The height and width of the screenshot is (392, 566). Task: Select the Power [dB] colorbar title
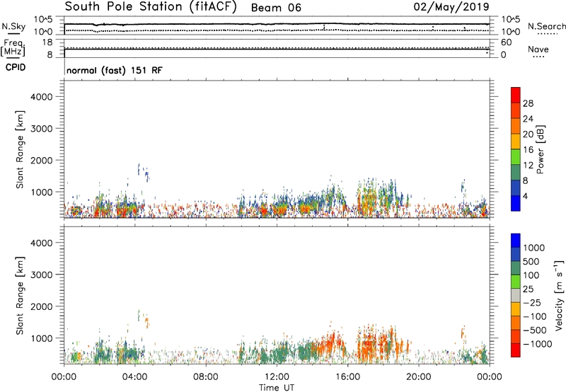(540, 150)
